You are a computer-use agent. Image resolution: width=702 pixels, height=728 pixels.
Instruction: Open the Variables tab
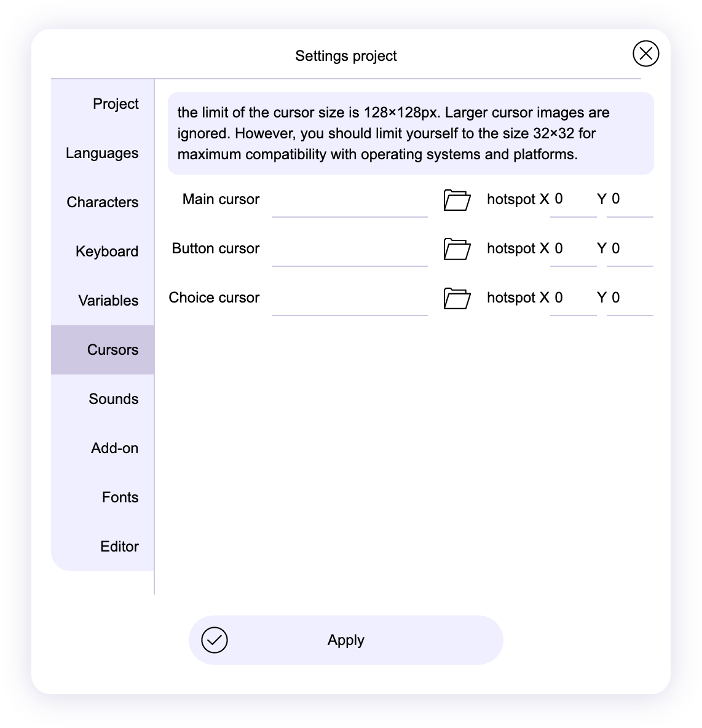pyautogui.click(x=108, y=301)
